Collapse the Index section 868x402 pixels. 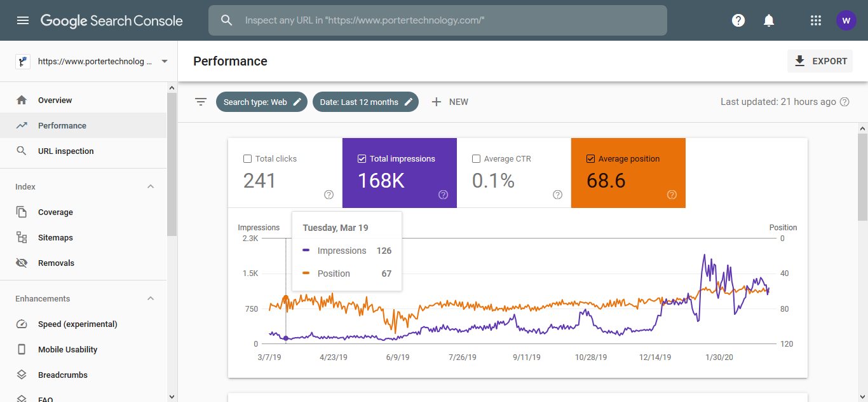click(x=151, y=186)
